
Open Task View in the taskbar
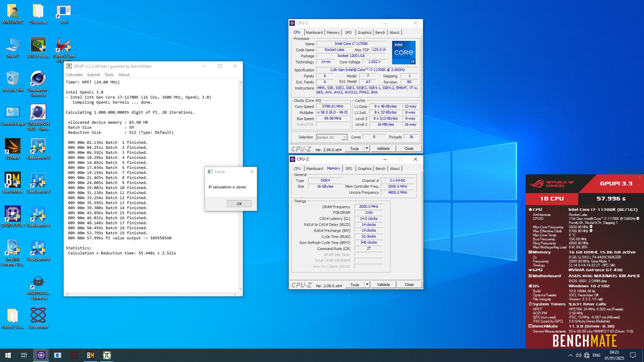[x=24, y=355]
